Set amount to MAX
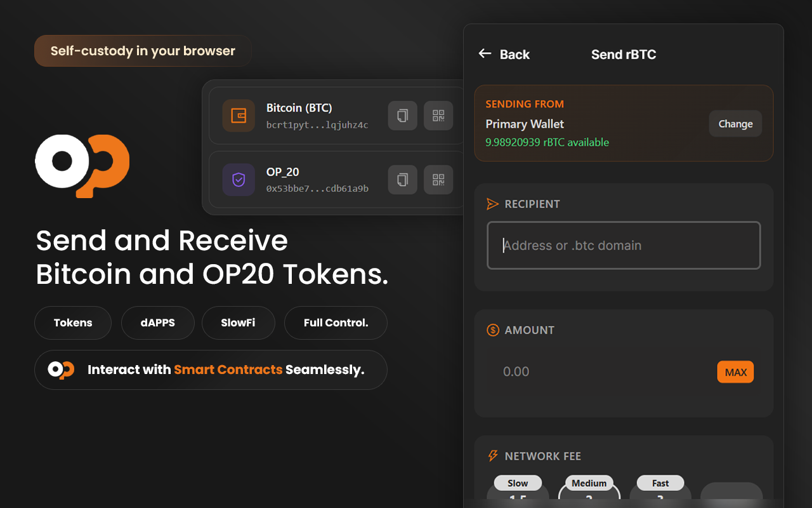 (x=735, y=372)
